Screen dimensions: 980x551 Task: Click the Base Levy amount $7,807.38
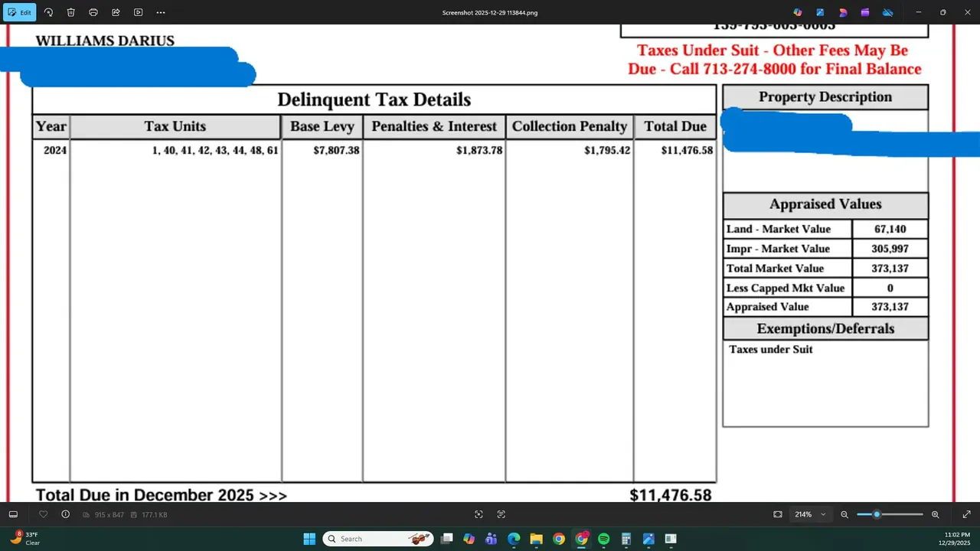click(x=336, y=151)
